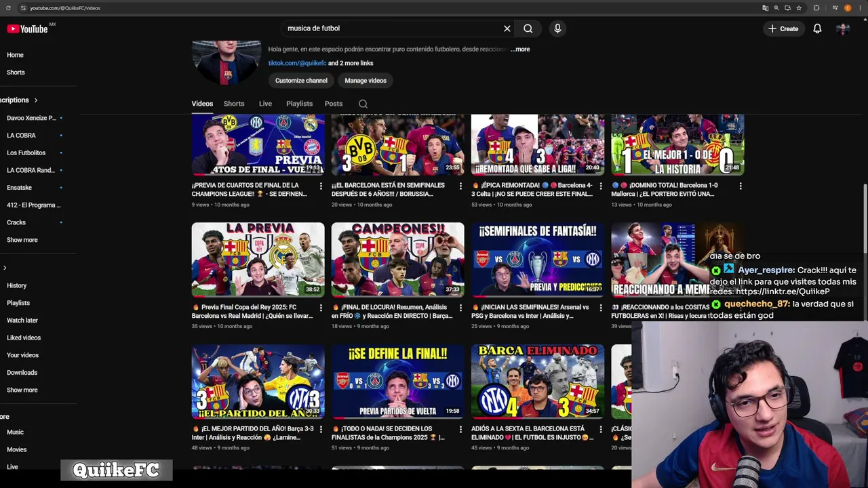This screenshot has height=488, width=868.
Task: Open the SEMIFINALES DE FANTASÍA thumbnail
Action: [x=537, y=260]
